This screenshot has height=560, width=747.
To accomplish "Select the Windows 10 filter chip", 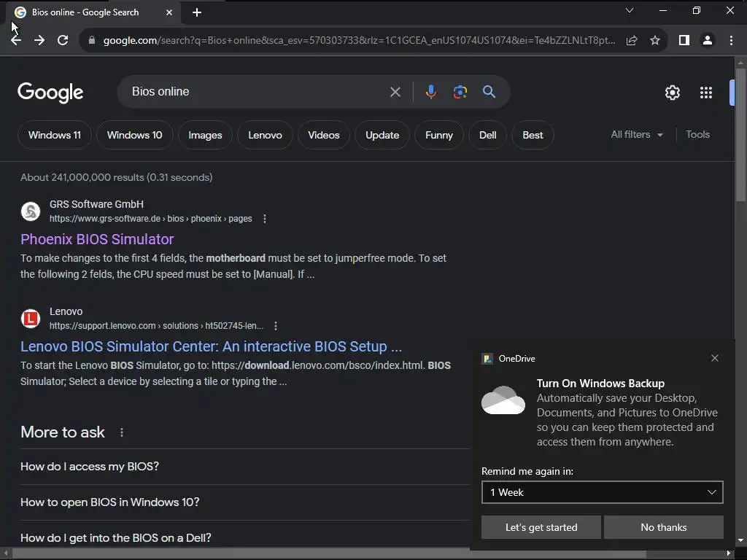I will point(134,135).
